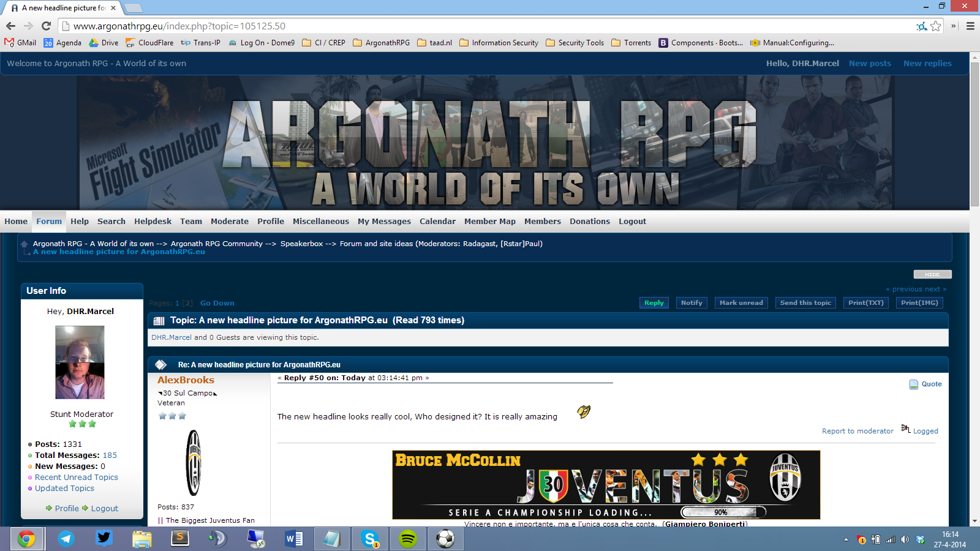This screenshot has width=980, height=551.
Task: Open Member Map menu item
Action: pyautogui.click(x=490, y=222)
